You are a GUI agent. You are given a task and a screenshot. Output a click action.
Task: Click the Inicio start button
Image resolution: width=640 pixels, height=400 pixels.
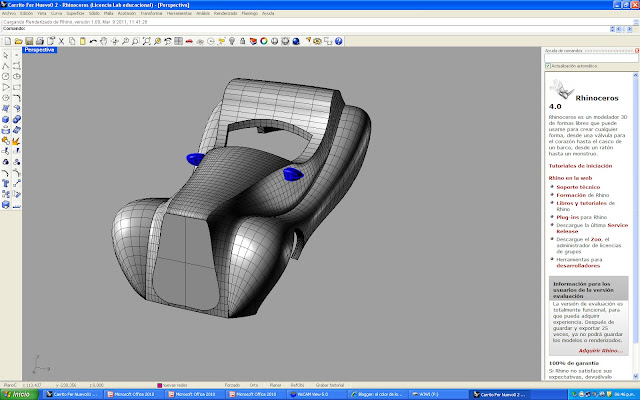point(19,394)
